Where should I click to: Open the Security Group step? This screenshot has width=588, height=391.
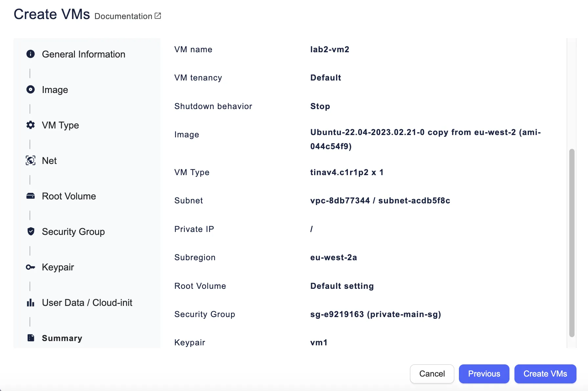click(x=73, y=232)
